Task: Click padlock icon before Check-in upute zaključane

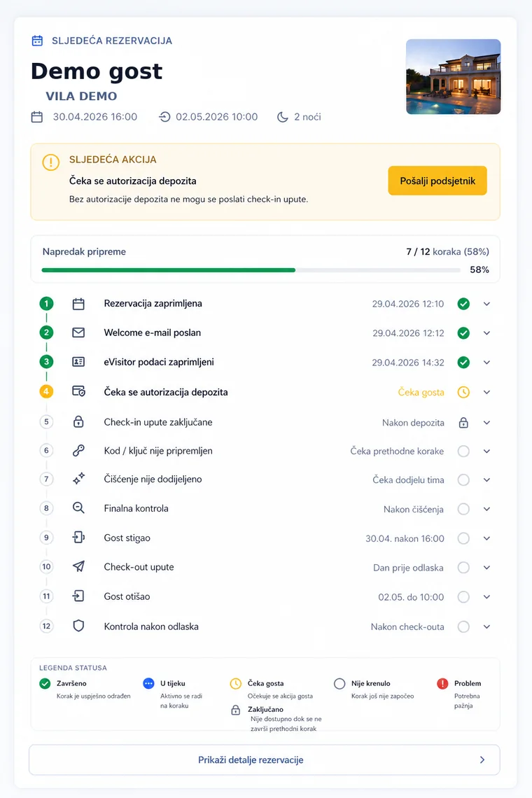Action: [x=78, y=421]
